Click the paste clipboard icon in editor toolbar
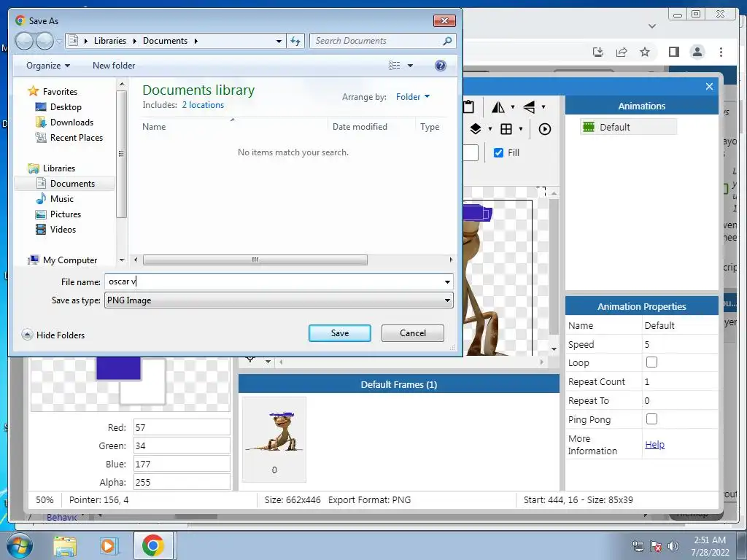 tap(469, 106)
